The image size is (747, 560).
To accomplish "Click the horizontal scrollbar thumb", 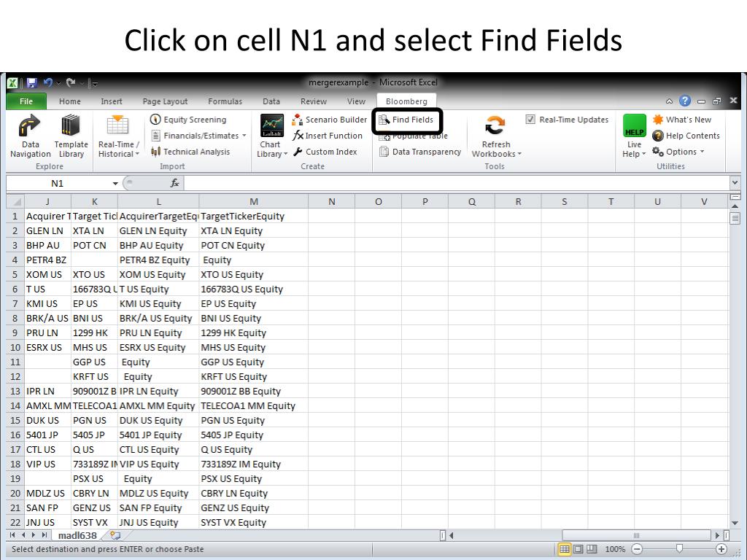I will (637, 535).
